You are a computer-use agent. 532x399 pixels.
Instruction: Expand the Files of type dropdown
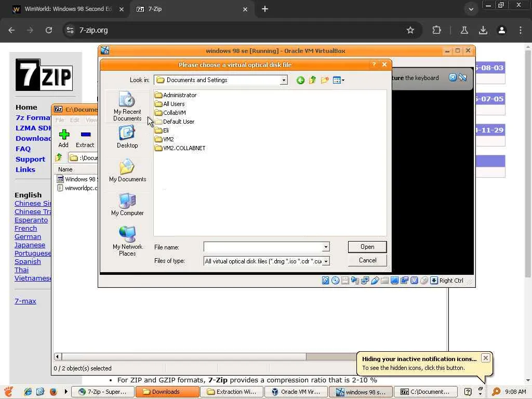point(326,261)
